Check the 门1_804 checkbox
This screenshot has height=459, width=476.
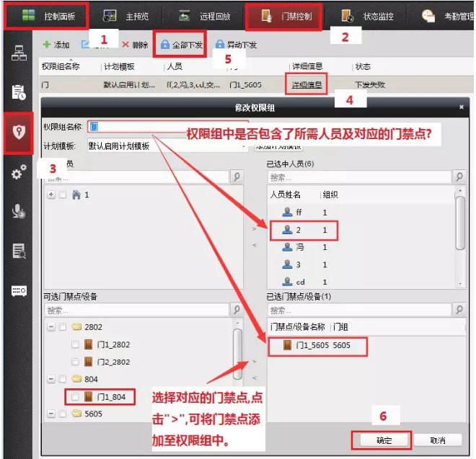pos(75,396)
